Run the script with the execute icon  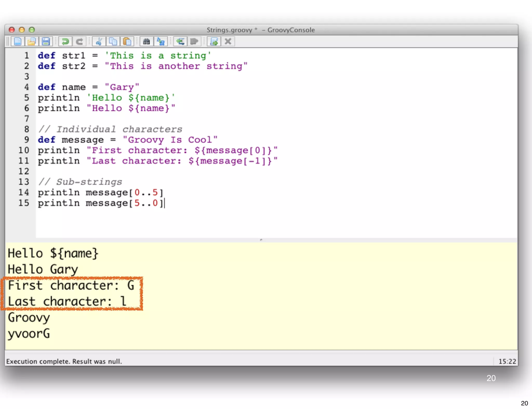214,42
